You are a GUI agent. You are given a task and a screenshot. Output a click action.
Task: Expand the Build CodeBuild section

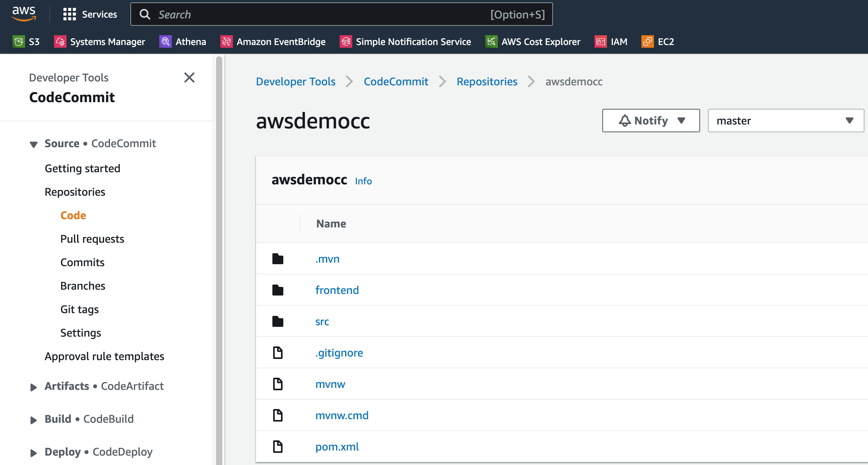coord(34,420)
